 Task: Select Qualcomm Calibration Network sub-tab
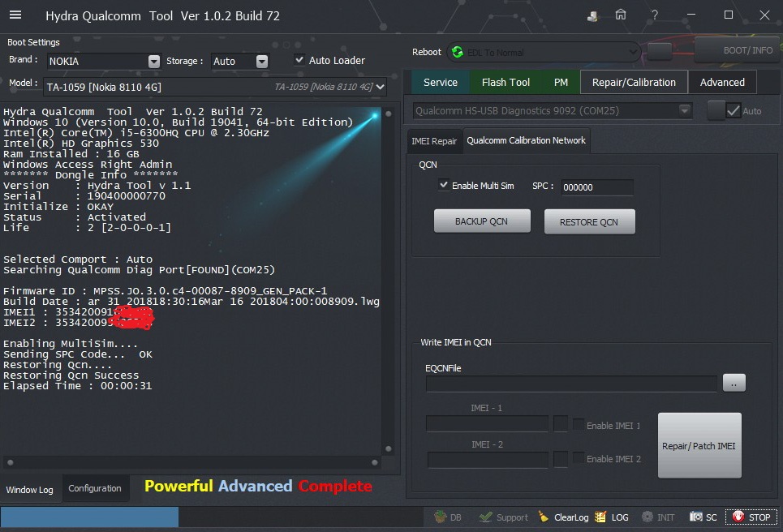(x=526, y=141)
